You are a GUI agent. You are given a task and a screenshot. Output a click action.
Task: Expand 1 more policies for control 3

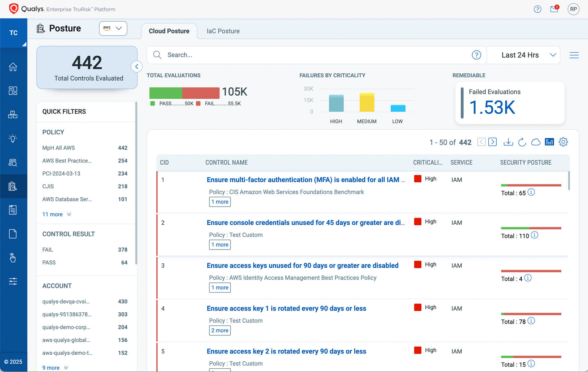coord(220,288)
